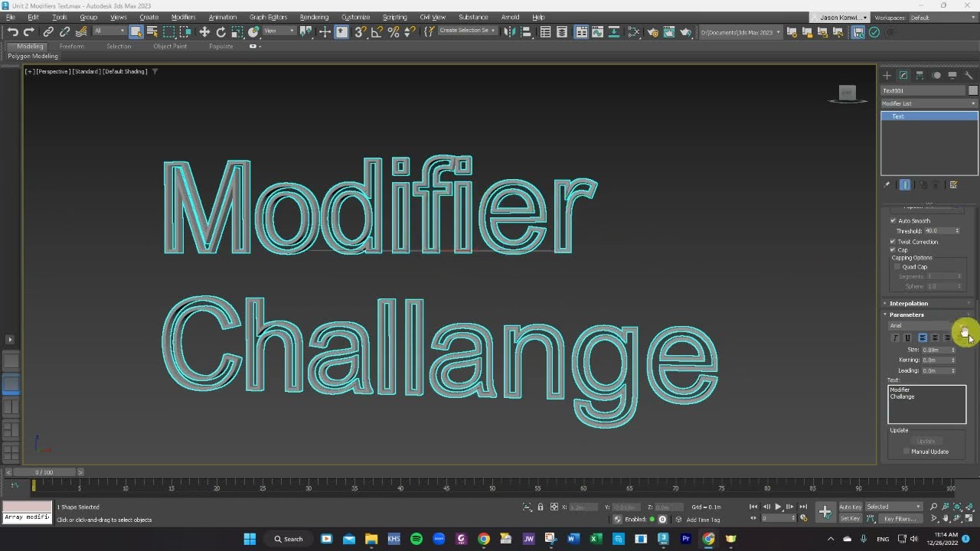Viewport: 980px width, 551px height.
Task: Click the Configure Modifier Sets icon
Action: click(953, 184)
